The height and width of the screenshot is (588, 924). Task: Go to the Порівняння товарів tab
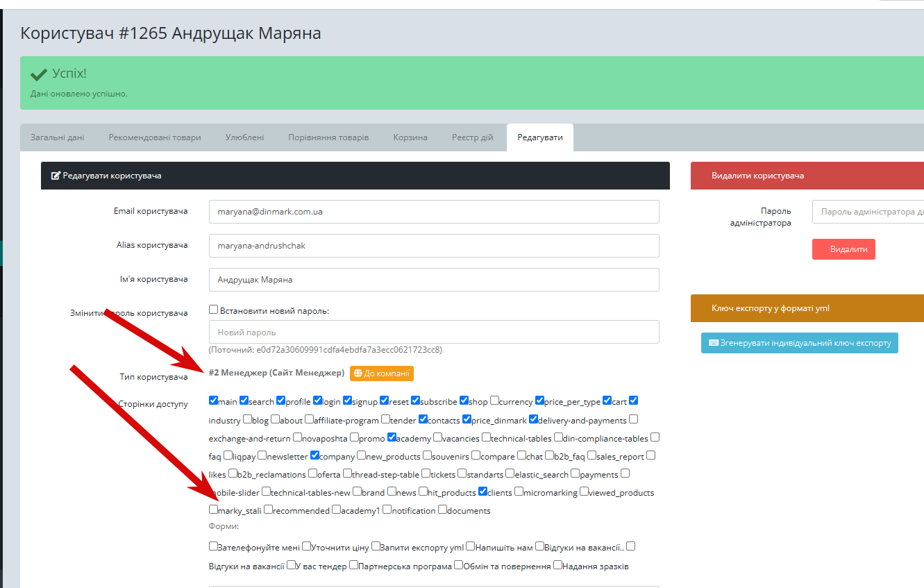(328, 137)
